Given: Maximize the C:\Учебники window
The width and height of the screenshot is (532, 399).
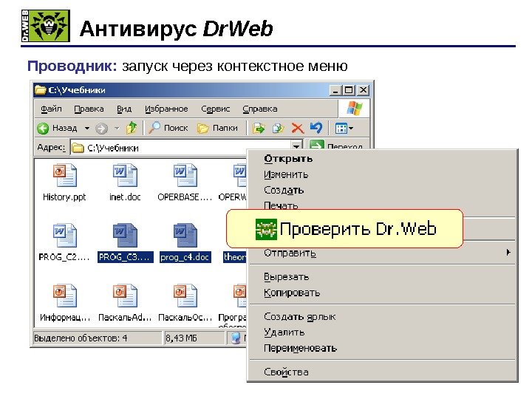Looking at the screenshot, I should tap(349, 90).
